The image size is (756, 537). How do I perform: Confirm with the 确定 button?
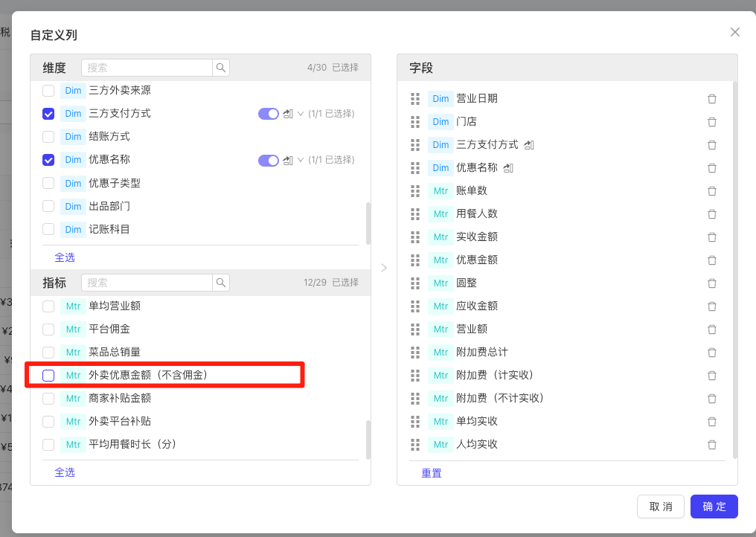(x=714, y=507)
